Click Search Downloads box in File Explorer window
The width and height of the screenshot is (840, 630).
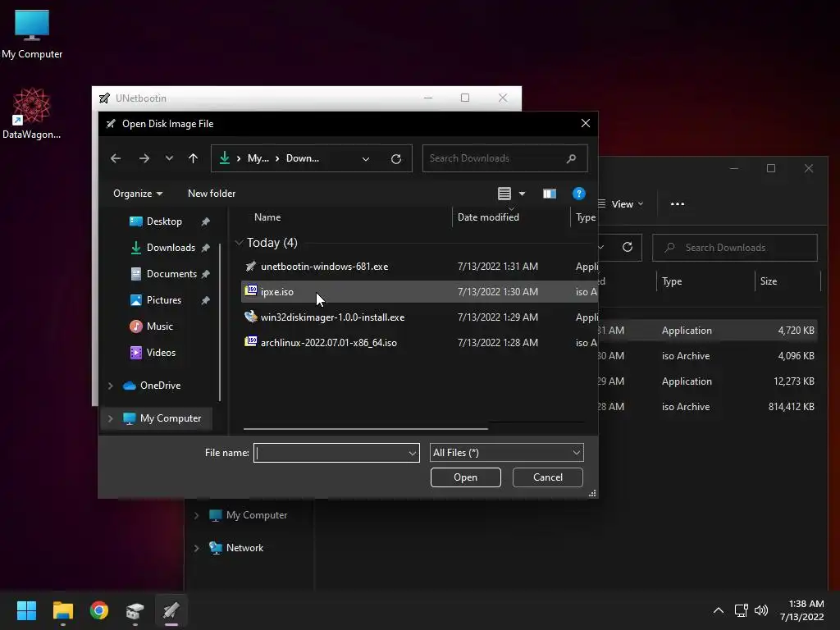pos(734,248)
